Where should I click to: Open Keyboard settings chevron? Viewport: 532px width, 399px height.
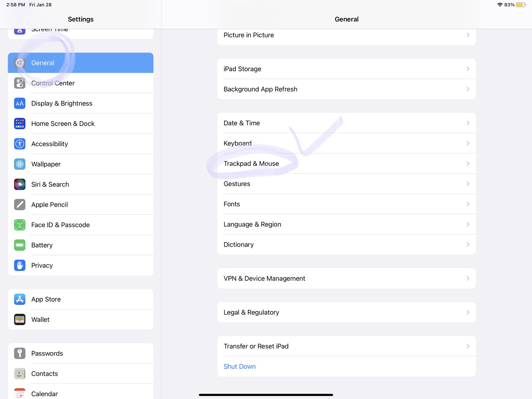tap(468, 143)
